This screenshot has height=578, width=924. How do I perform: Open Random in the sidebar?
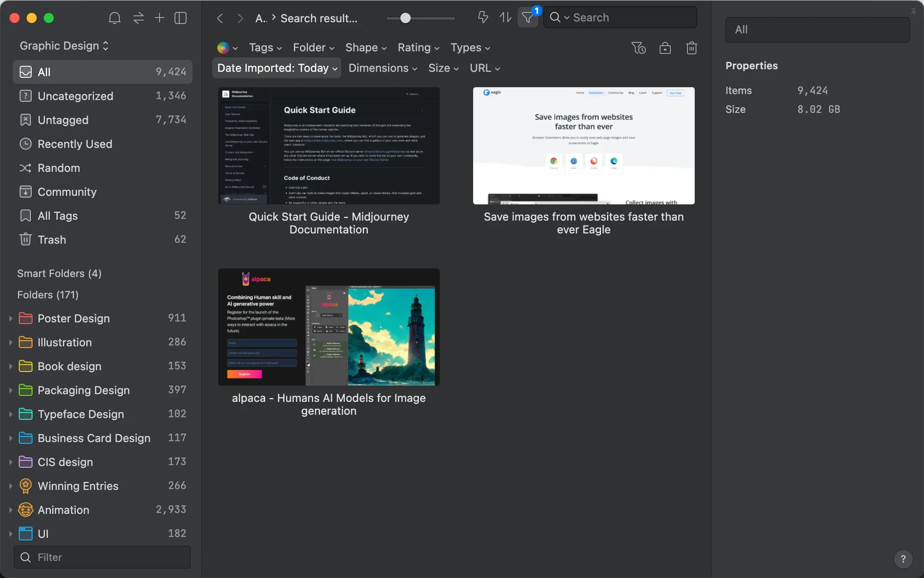click(103, 168)
